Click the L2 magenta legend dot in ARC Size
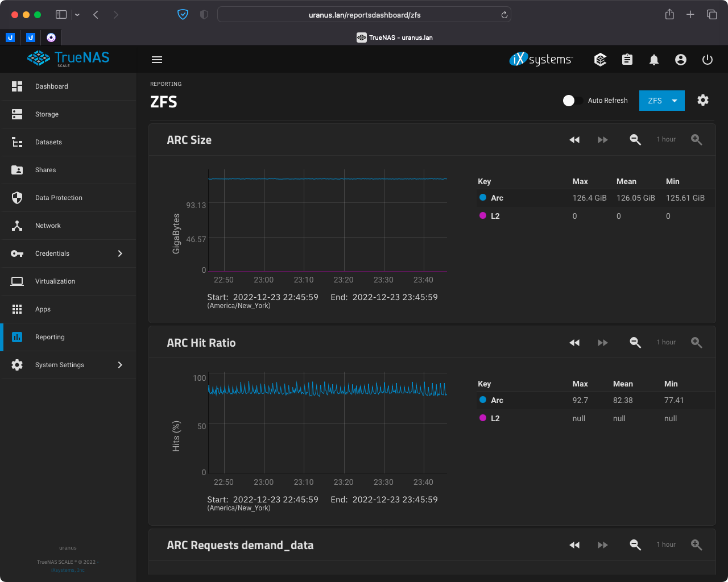Screen dimensions: 728x582 coord(483,215)
